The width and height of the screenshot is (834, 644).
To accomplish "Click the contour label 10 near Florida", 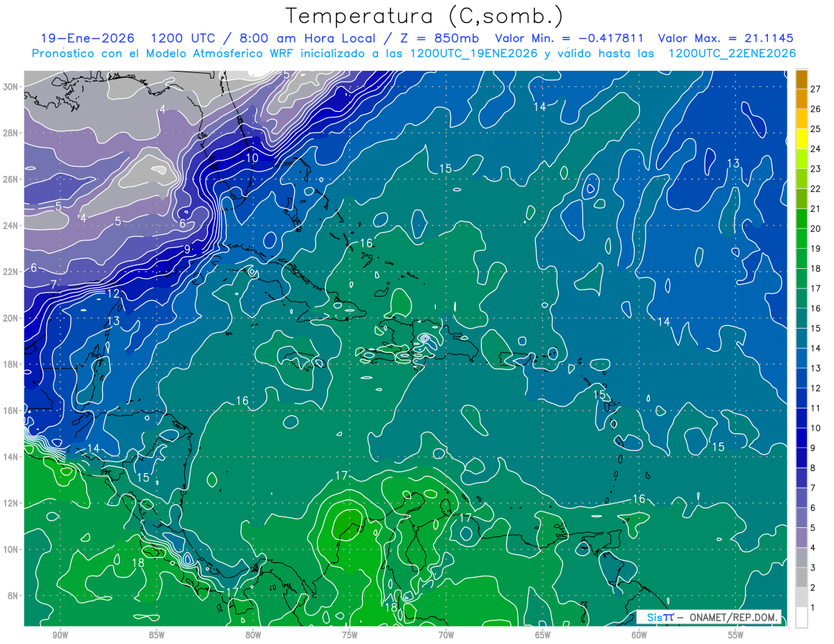I will point(252,158).
